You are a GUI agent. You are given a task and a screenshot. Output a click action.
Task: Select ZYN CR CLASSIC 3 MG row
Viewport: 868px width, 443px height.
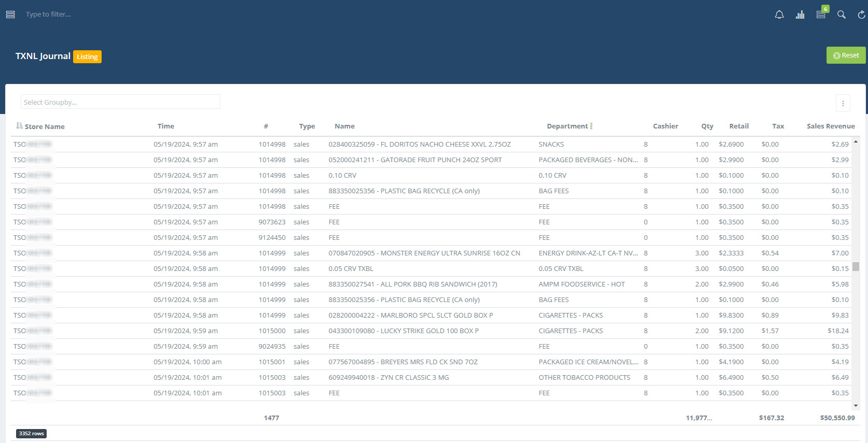(431, 377)
